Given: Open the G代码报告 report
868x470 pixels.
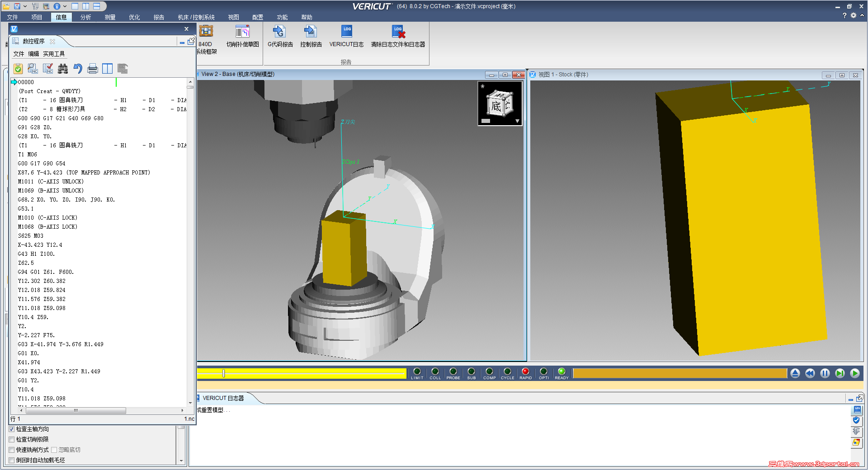Looking at the screenshot, I should pyautogui.click(x=280, y=36).
